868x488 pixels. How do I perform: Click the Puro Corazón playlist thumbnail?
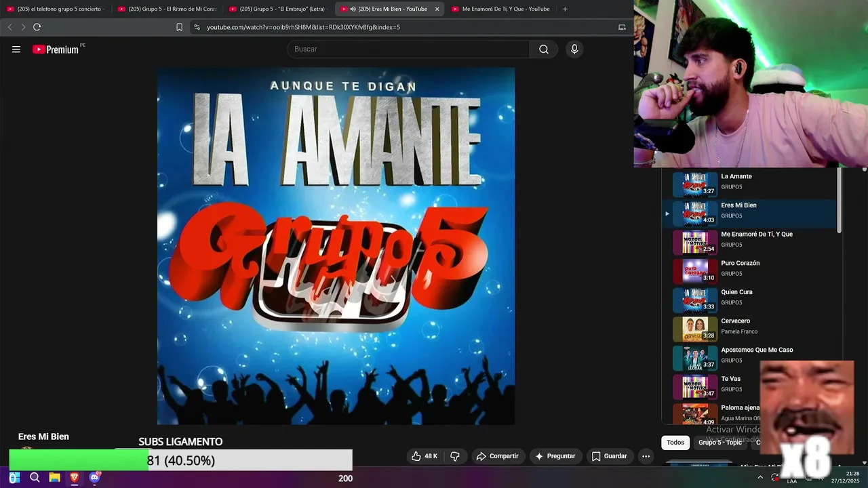point(694,272)
